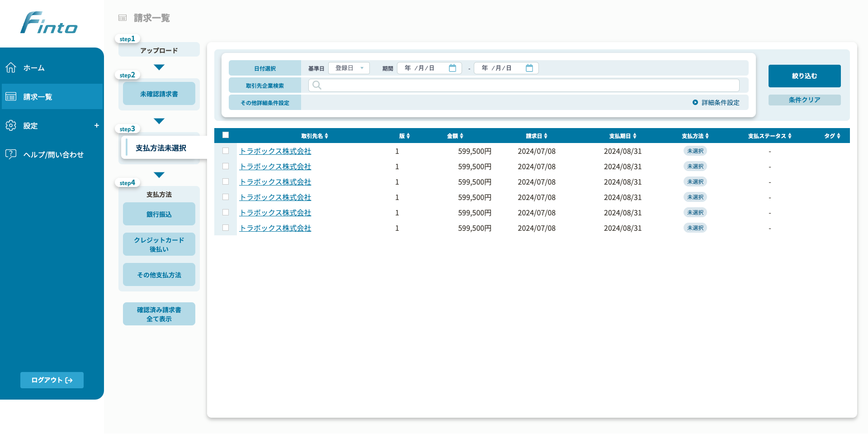Screen dimensions: 868x434
Task: Open the start date calendar icon
Action: 453,68
